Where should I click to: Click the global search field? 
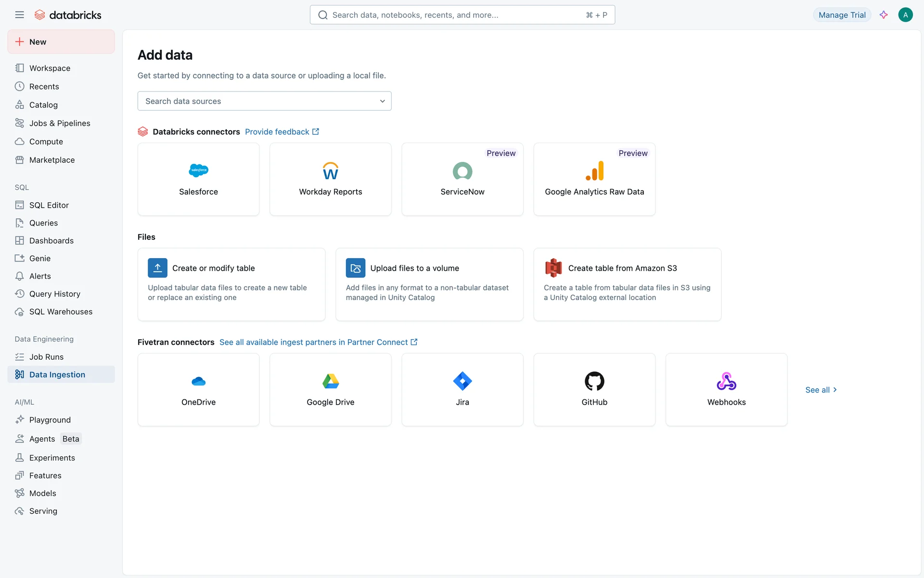click(462, 15)
